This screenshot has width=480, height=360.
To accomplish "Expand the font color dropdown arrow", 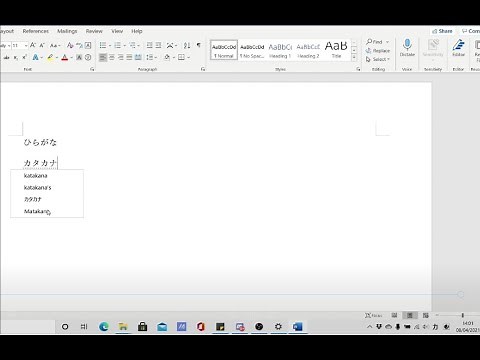I will point(71,58).
